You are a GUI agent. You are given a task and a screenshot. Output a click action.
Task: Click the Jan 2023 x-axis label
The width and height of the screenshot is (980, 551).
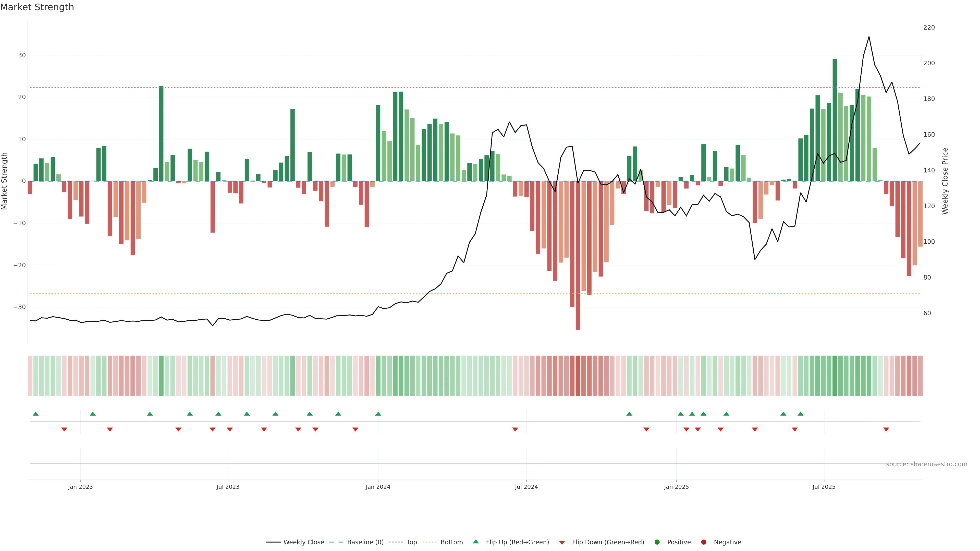(80, 487)
